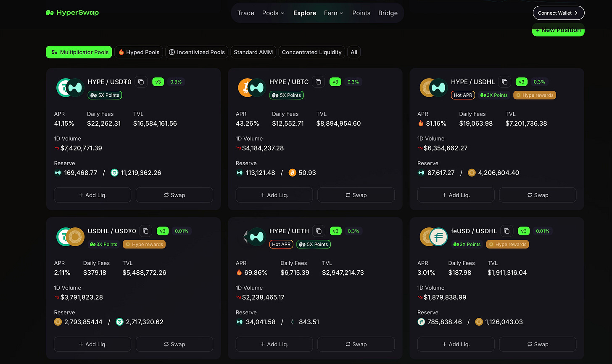
Task: Swap in the HYPE / USDHL pool
Action: pos(538,195)
